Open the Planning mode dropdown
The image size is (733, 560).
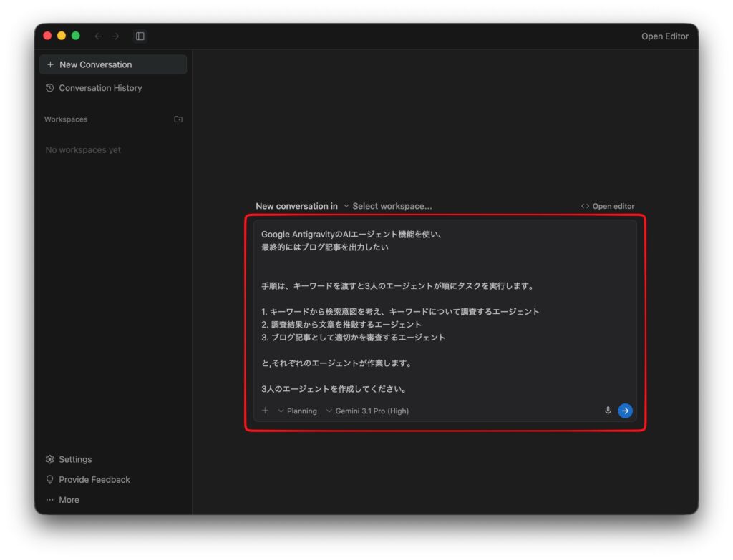pyautogui.click(x=297, y=411)
